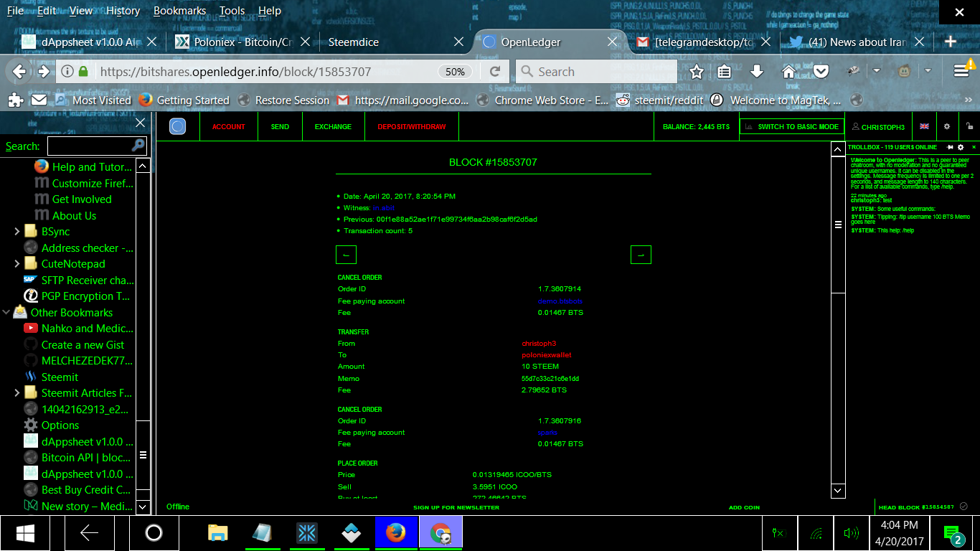Go to Firefox home page icon
The height and width of the screenshot is (551, 980).
click(x=788, y=71)
